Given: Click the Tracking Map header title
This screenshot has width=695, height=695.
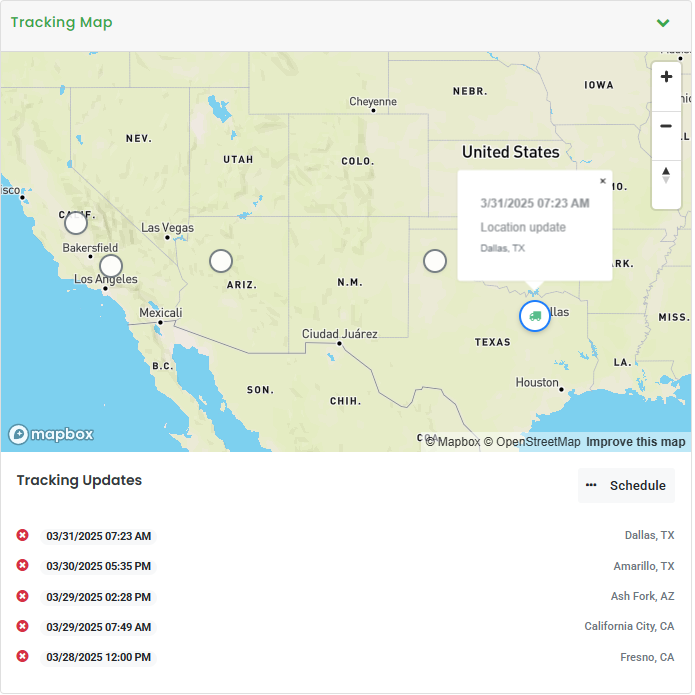Looking at the screenshot, I should pos(61,22).
